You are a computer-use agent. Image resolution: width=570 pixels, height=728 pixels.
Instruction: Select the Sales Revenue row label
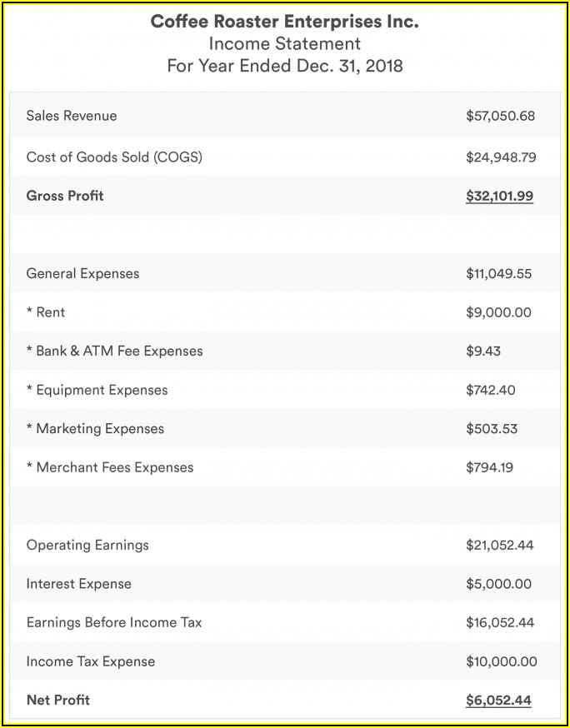pos(72,116)
